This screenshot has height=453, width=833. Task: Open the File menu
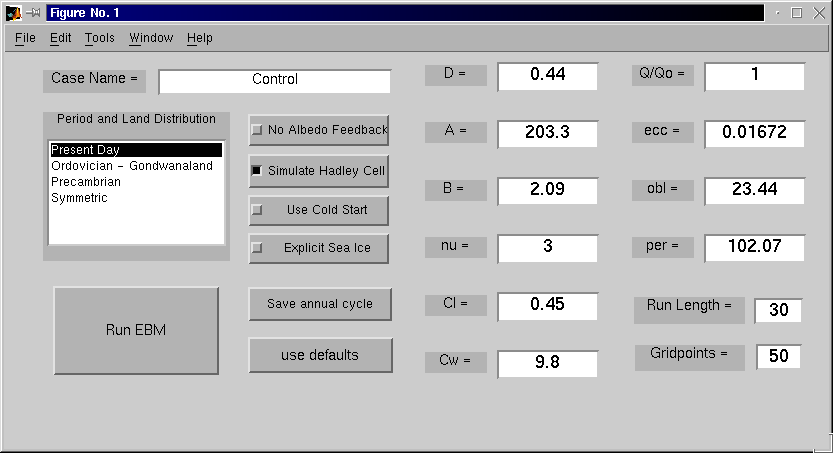tap(25, 38)
